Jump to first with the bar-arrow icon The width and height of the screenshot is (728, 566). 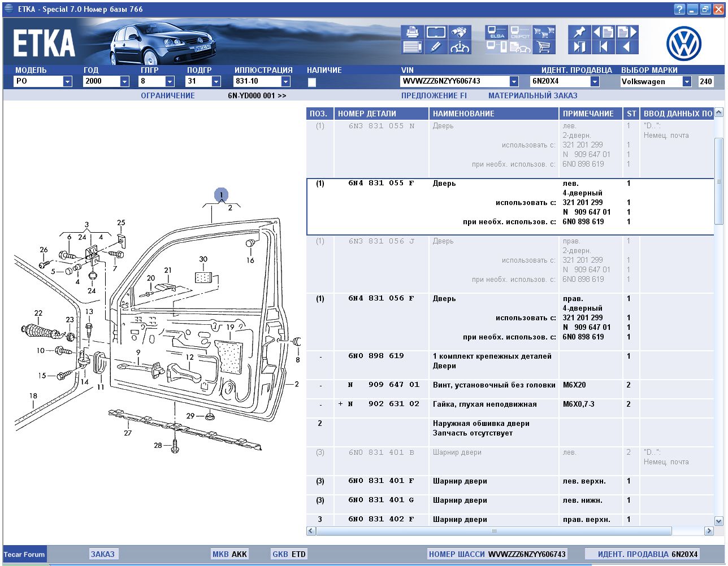603,47
